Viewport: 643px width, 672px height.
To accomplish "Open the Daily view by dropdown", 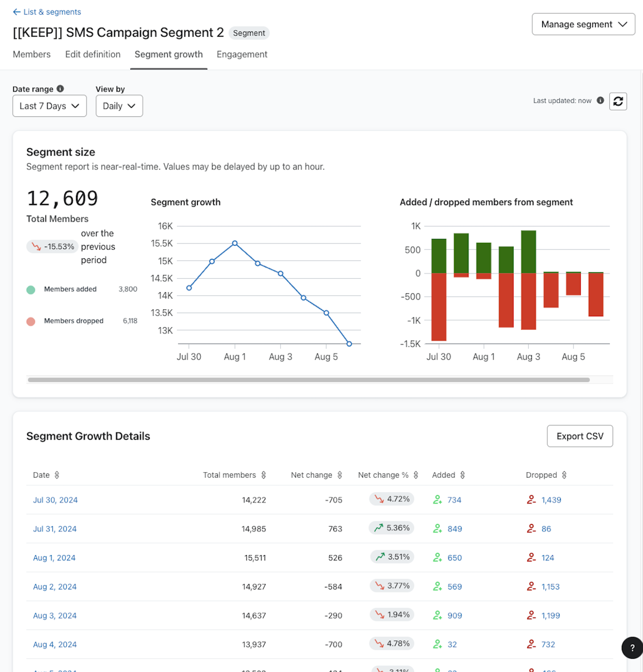I will click(x=119, y=106).
